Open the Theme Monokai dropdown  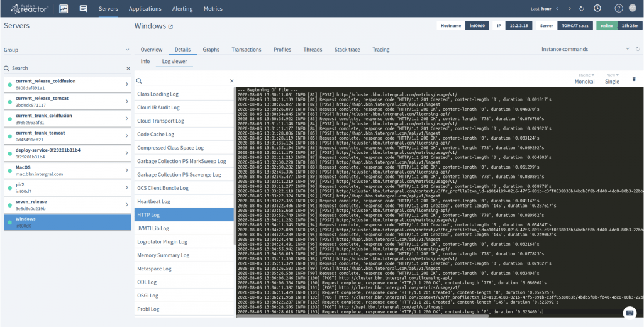(584, 79)
